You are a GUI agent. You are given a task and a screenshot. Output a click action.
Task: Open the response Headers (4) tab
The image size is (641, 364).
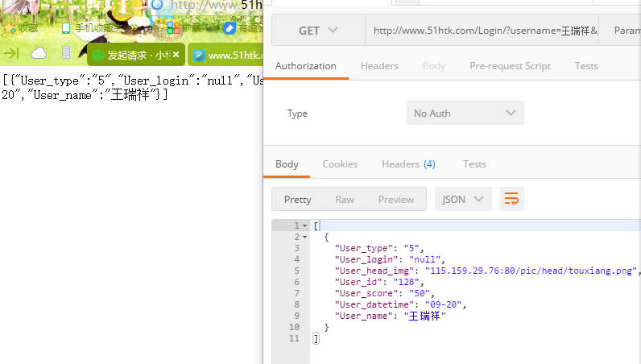click(x=408, y=164)
